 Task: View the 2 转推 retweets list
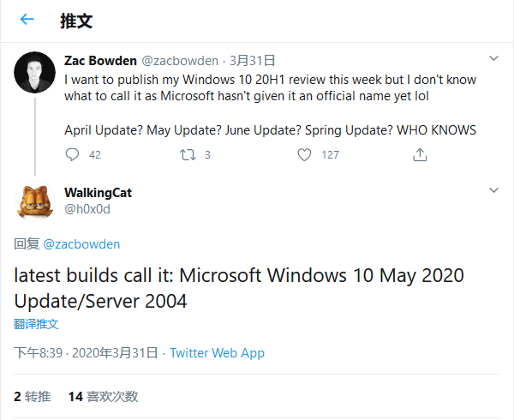click(x=33, y=396)
